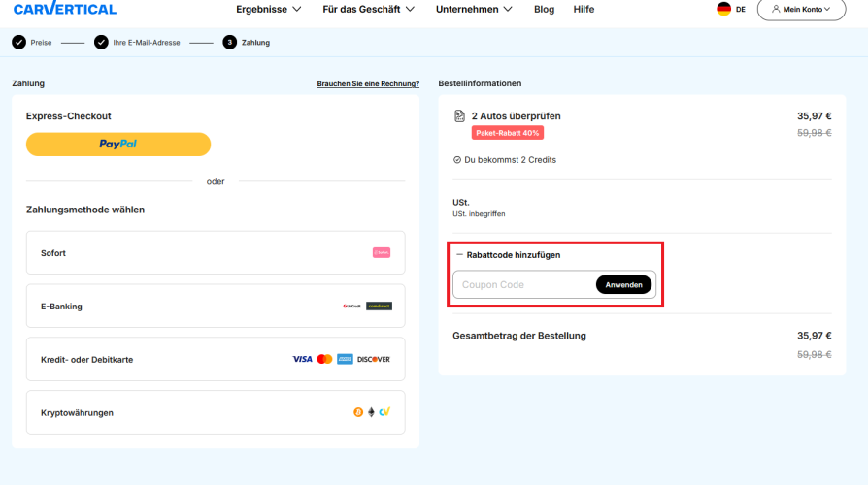Click Anwenden to apply coupon
The width and height of the screenshot is (868, 485).
click(x=624, y=285)
